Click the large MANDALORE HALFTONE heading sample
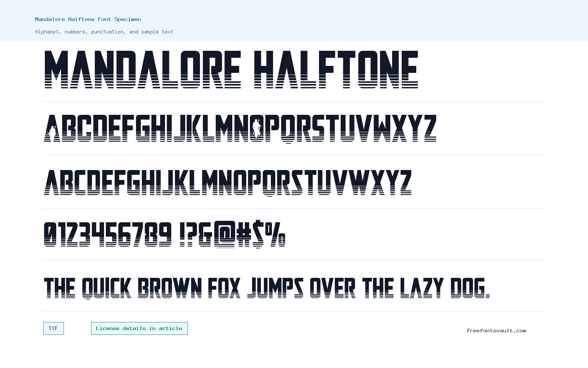Viewport: 588px width, 368px height. coord(231,70)
